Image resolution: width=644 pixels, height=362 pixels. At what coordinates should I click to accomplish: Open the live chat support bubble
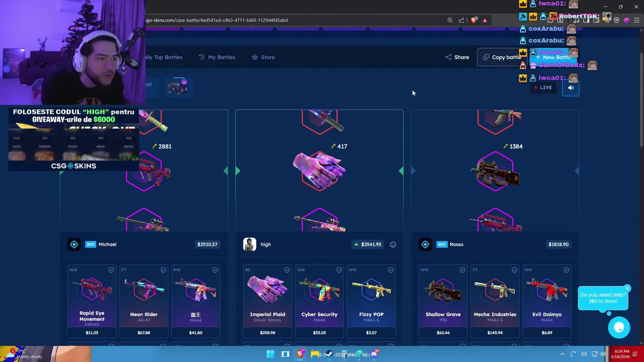tap(619, 328)
